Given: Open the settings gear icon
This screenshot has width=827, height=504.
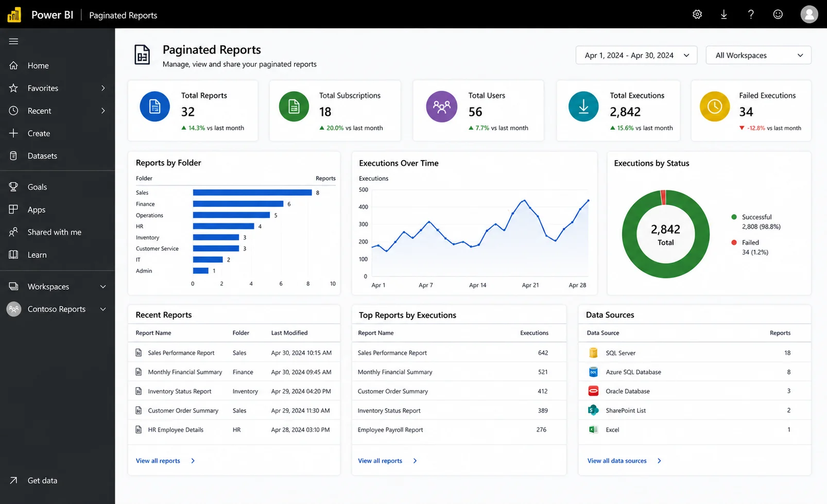Looking at the screenshot, I should [697, 14].
